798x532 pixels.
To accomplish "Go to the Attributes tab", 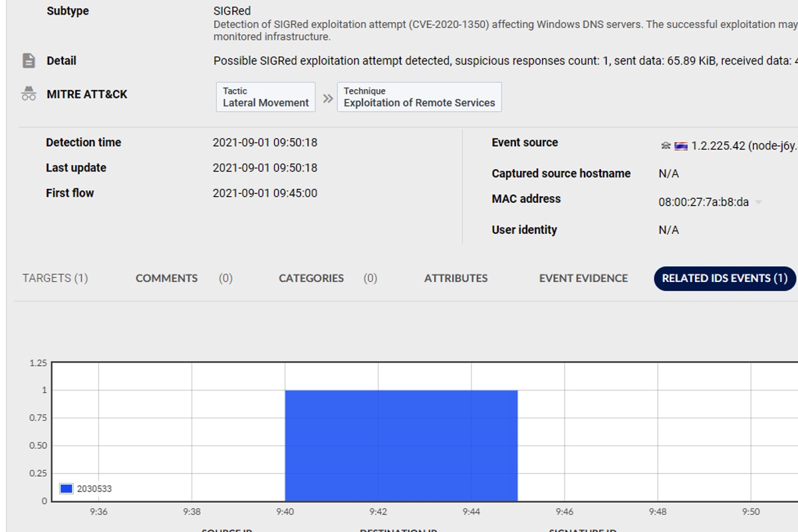I will tap(456, 278).
